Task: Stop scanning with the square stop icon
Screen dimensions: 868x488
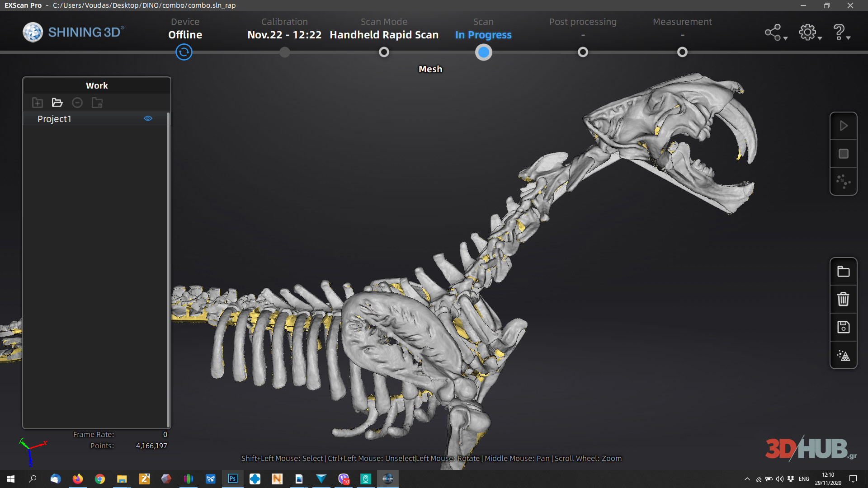Action: point(843,154)
